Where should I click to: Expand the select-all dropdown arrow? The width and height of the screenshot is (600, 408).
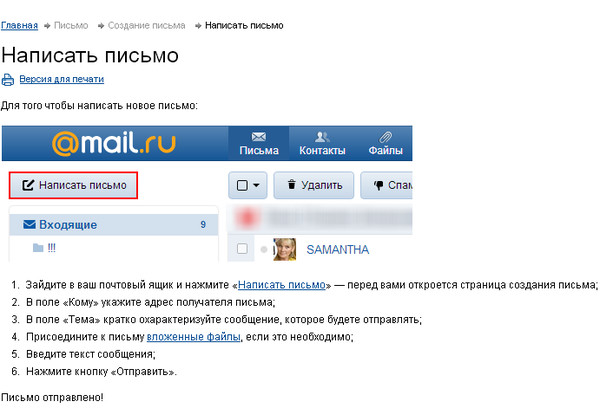click(256, 186)
